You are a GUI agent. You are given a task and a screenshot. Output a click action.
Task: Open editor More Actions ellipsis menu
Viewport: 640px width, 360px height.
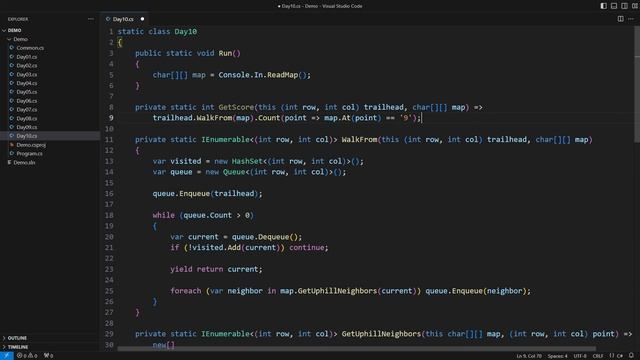tap(631, 19)
